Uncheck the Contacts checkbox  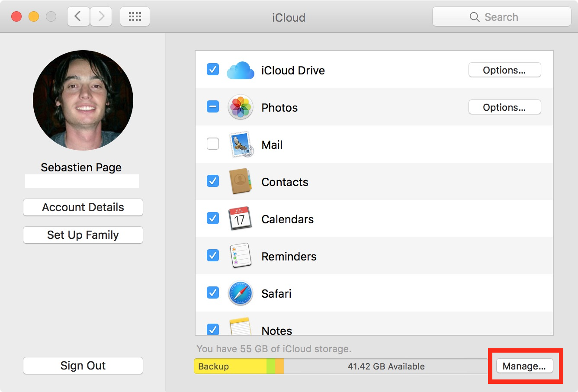(213, 181)
